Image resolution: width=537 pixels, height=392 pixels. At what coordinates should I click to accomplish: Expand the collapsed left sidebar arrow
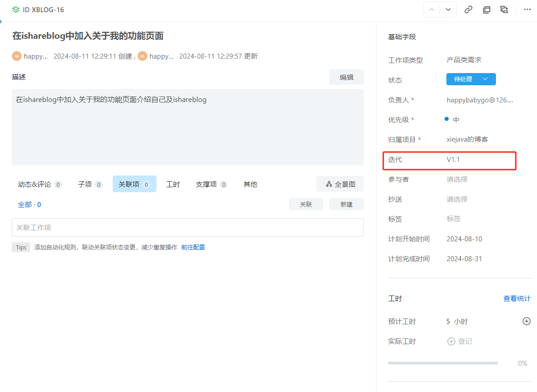(2, 21)
